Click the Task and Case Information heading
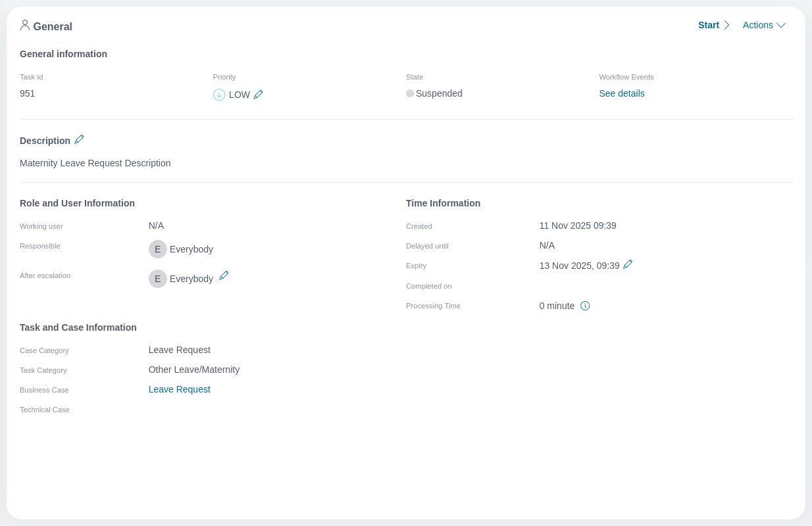This screenshot has height=526, width=812. pyautogui.click(x=78, y=327)
